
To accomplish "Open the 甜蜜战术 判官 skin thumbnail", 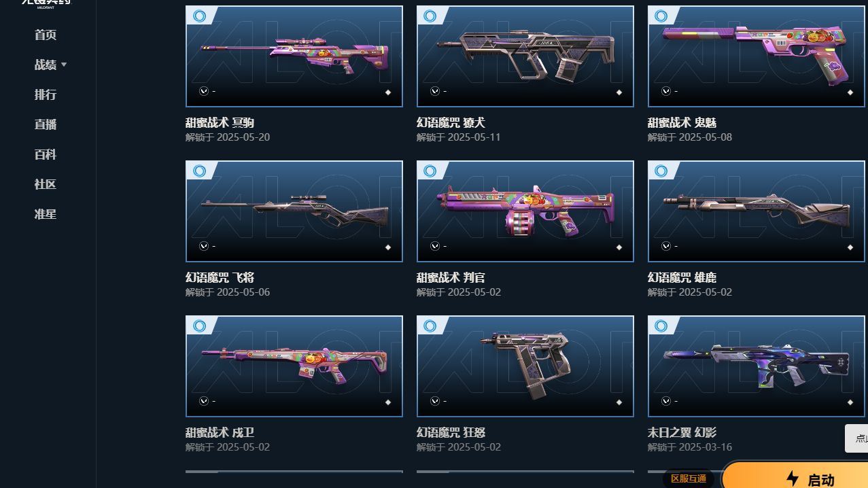I will (525, 211).
